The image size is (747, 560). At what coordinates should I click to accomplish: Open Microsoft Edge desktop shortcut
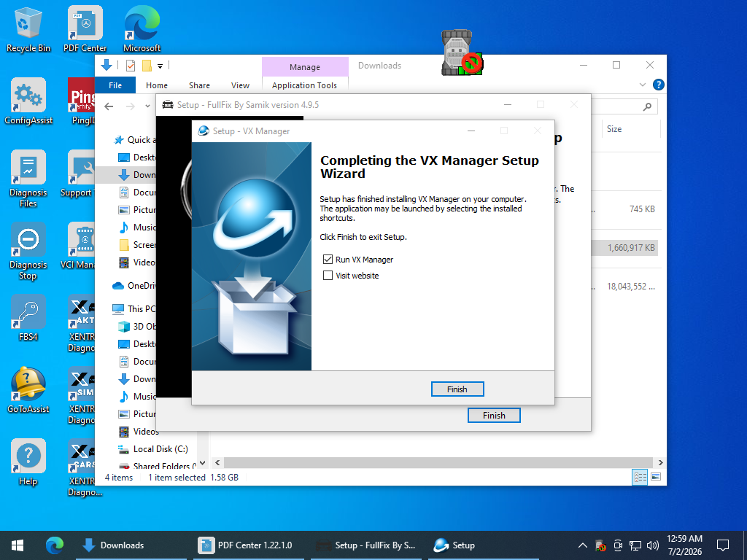pyautogui.click(x=142, y=28)
